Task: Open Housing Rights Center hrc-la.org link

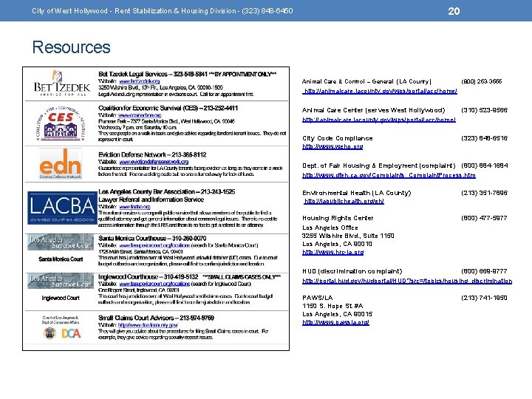Action: (x=332, y=252)
